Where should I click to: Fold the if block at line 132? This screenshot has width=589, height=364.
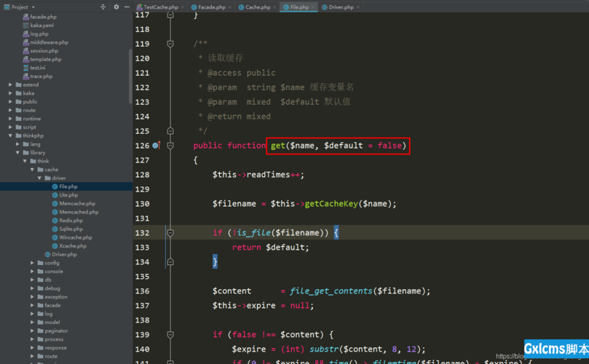170,233
